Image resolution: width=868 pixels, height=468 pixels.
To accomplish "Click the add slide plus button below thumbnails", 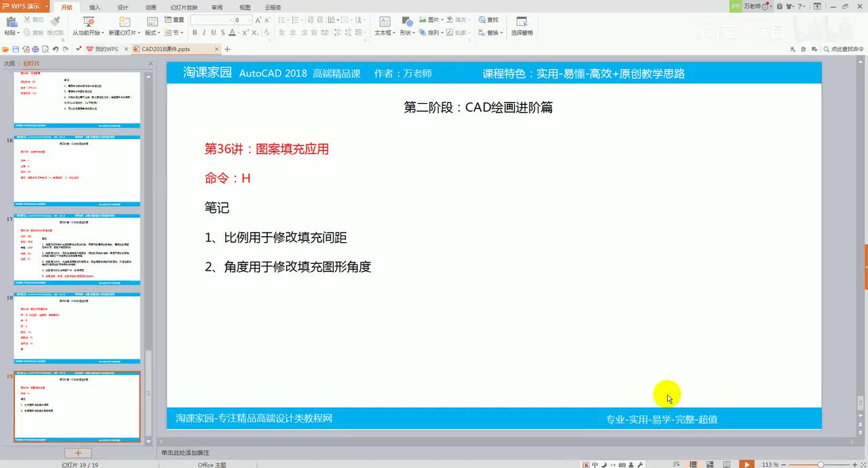I will click(x=78, y=452).
